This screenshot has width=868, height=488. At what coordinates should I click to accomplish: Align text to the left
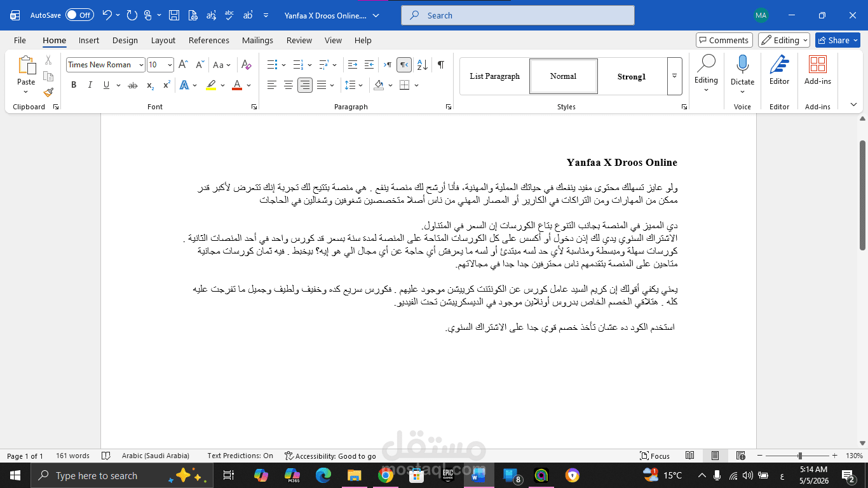[x=271, y=85]
